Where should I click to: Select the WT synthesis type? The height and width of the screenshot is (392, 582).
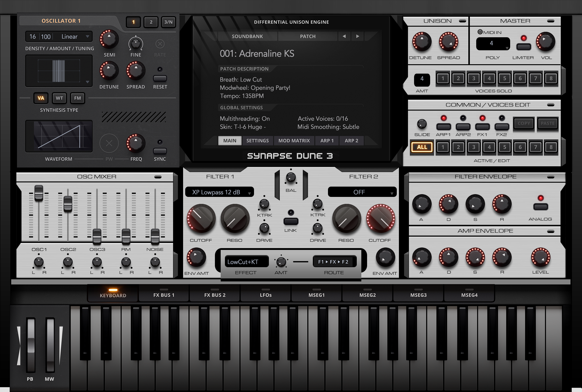click(59, 98)
